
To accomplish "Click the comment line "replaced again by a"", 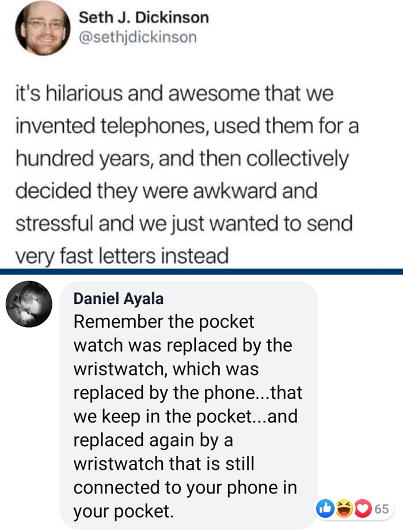I will click(x=153, y=439).
